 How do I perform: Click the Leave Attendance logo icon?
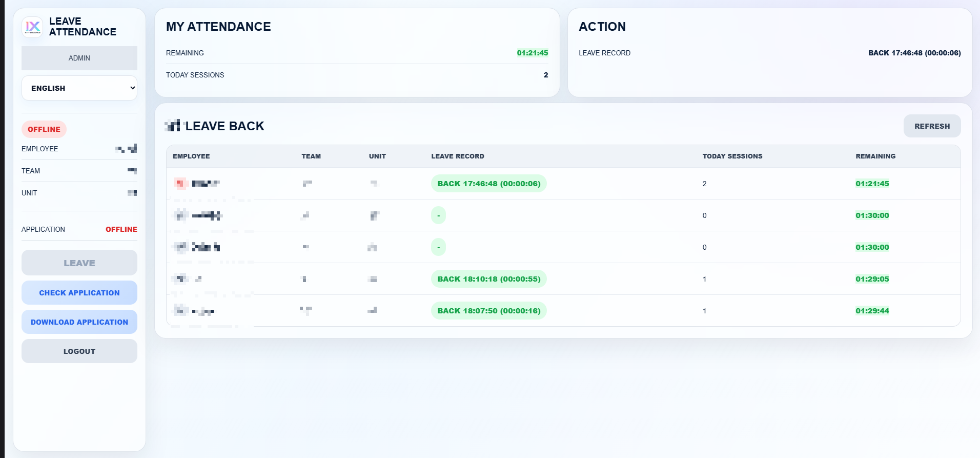[x=32, y=27]
